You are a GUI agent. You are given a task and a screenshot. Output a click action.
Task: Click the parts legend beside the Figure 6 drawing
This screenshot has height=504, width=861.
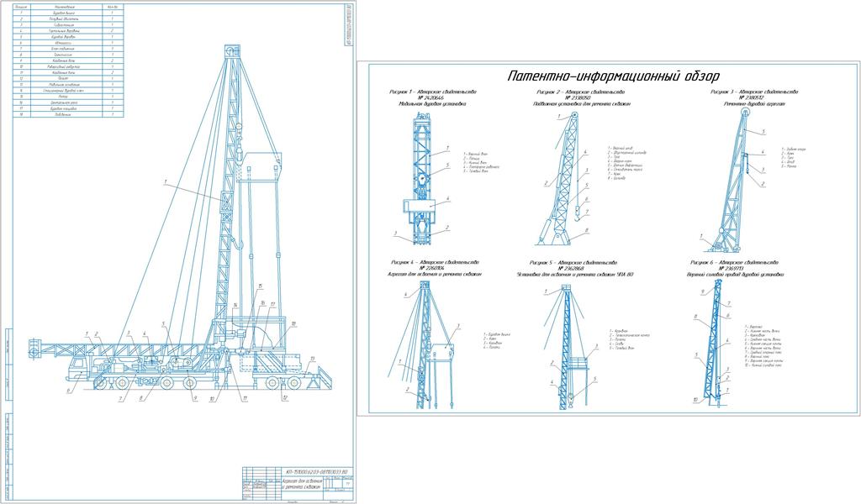coord(763,345)
